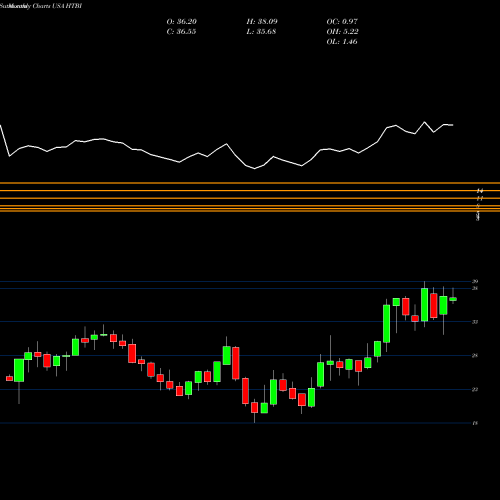Click the indicator axis label 14
Screen dimensions: 500x500
point(480,191)
